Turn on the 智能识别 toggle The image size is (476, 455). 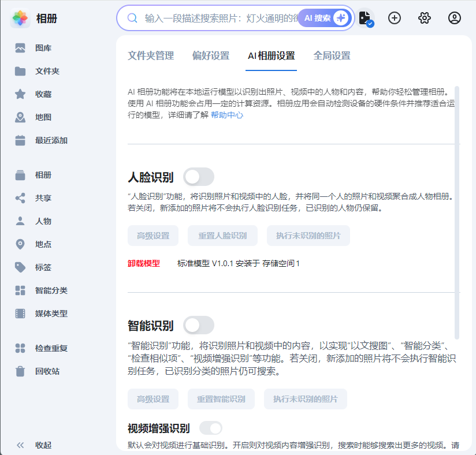[x=198, y=326]
